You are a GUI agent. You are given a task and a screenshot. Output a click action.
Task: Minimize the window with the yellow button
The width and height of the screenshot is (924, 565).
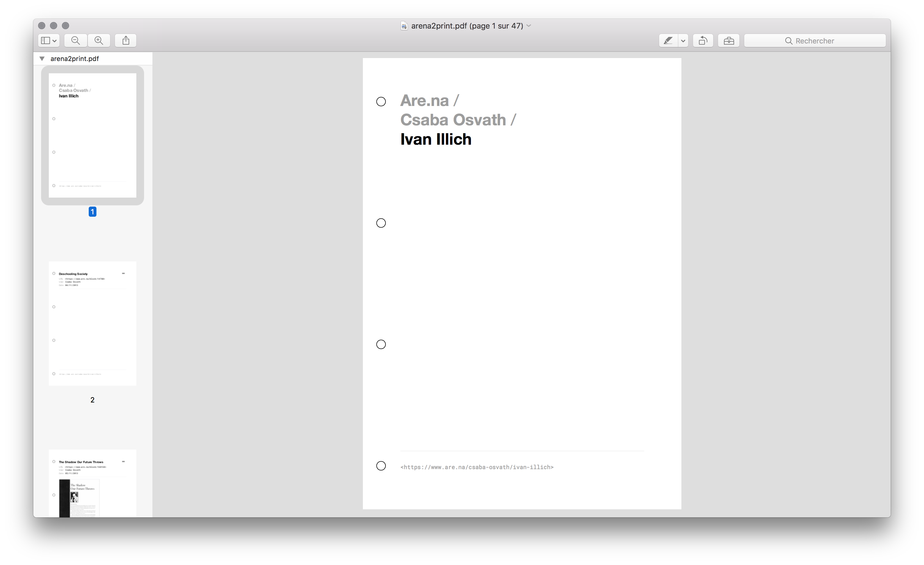pyautogui.click(x=54, y=26)
